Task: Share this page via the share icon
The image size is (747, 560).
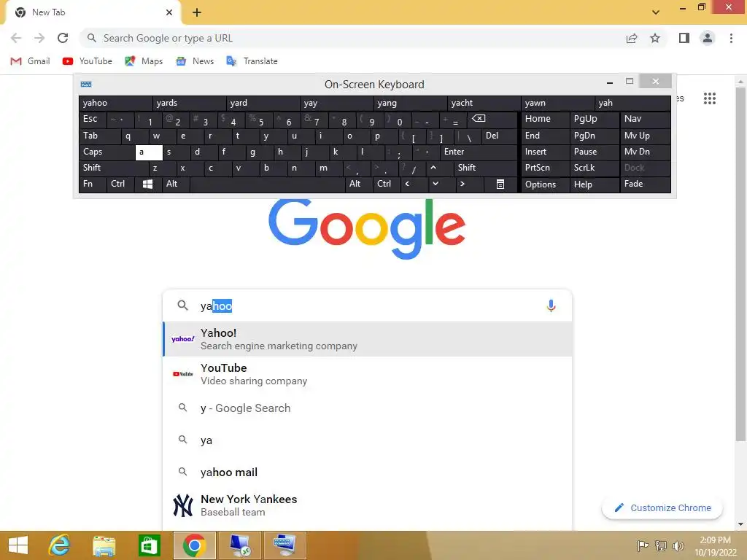Action: (632, 38)
